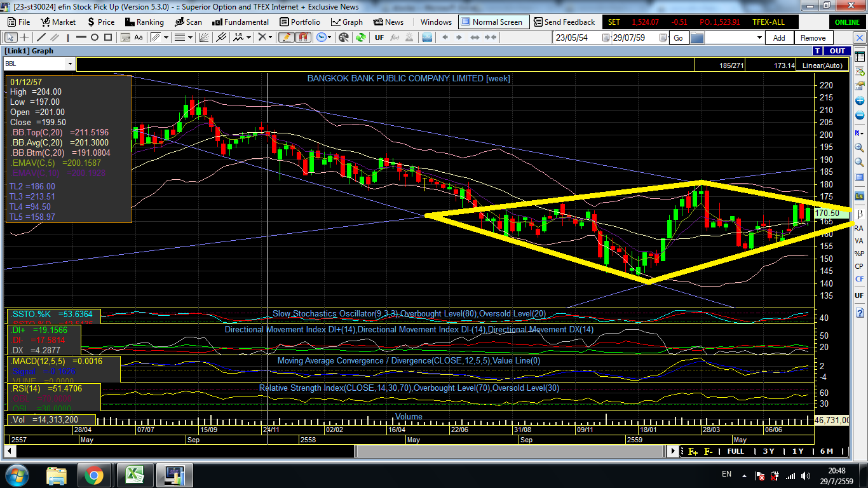
Task: Toggle the VA sidebar option
Action: coord(859,241)
